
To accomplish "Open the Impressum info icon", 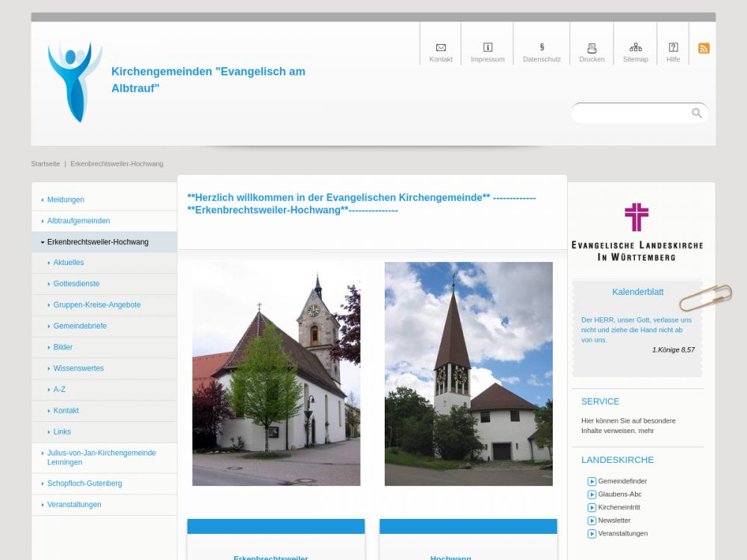I will tap(488, 48).
